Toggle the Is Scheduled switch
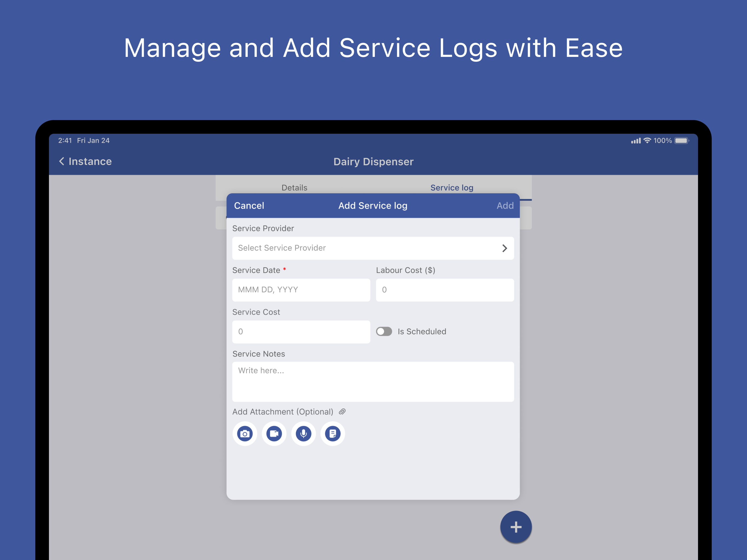747x560 pixels. pos(384,331)
